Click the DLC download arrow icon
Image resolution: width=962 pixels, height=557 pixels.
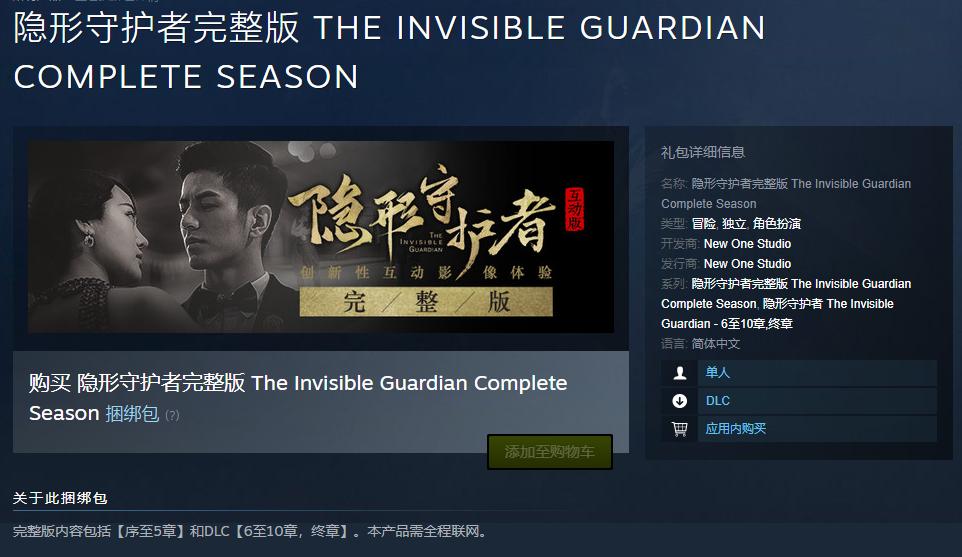679,401
